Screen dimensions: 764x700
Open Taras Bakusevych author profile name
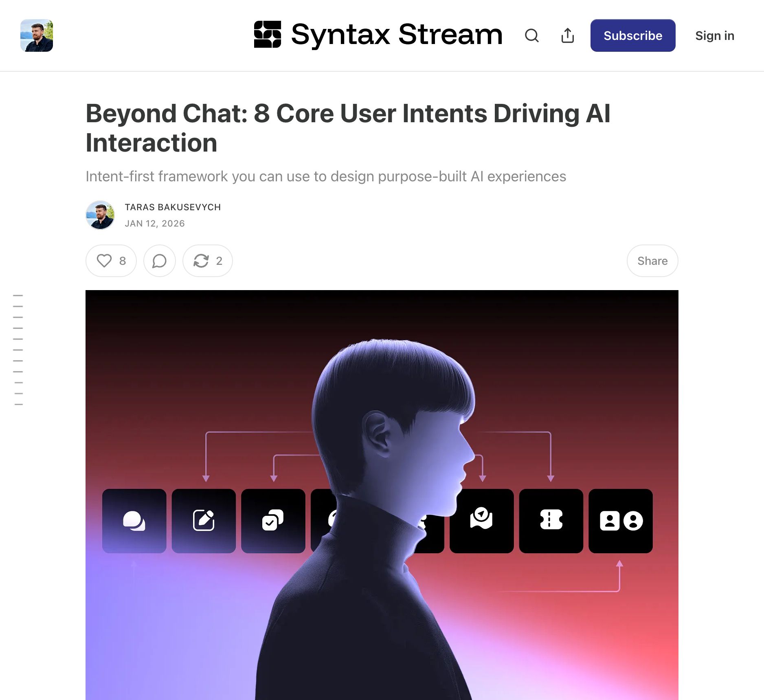(x=173, y=207)
